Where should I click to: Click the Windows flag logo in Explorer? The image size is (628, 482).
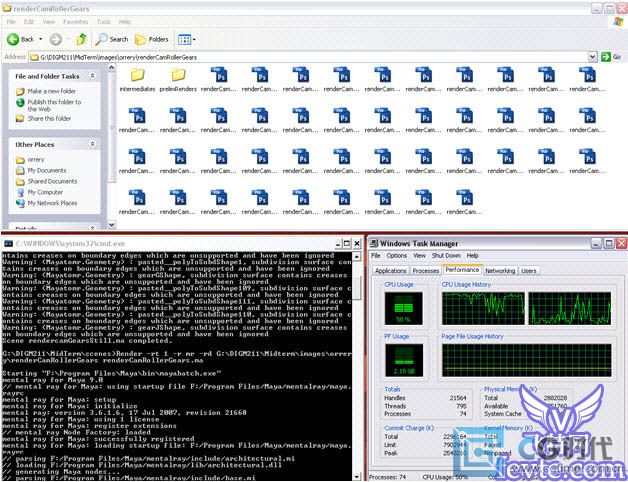tap(619, 22)
